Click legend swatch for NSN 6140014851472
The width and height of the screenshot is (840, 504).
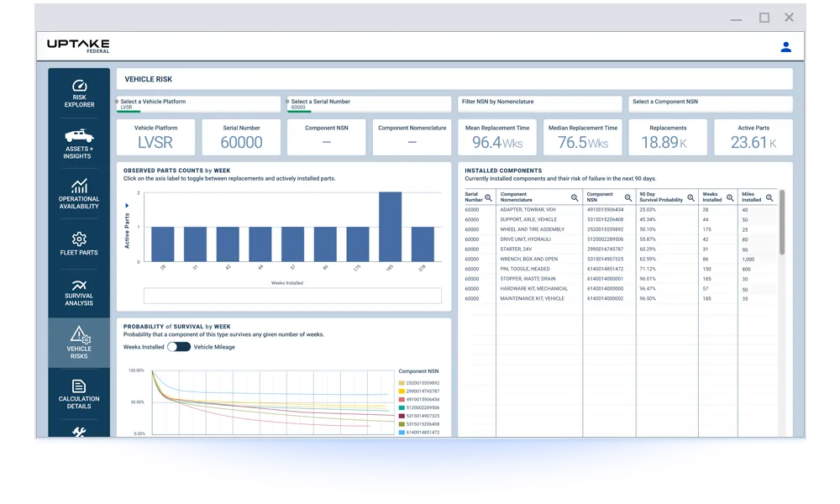click(x=402, y=433)
